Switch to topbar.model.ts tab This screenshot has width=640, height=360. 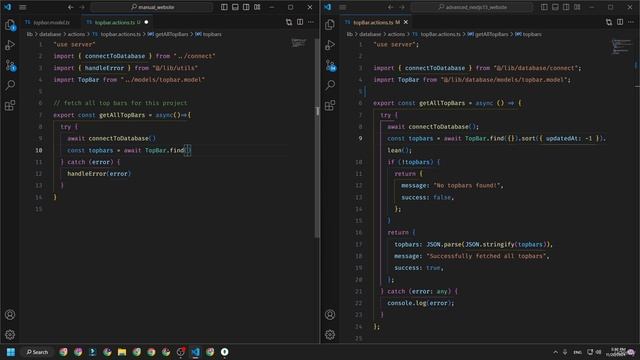pos(50,22)
